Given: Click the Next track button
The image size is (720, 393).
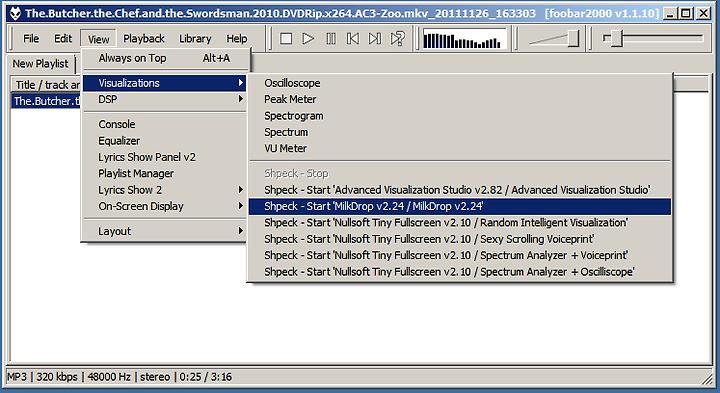Looking at the screenshot, I should 375,39.
